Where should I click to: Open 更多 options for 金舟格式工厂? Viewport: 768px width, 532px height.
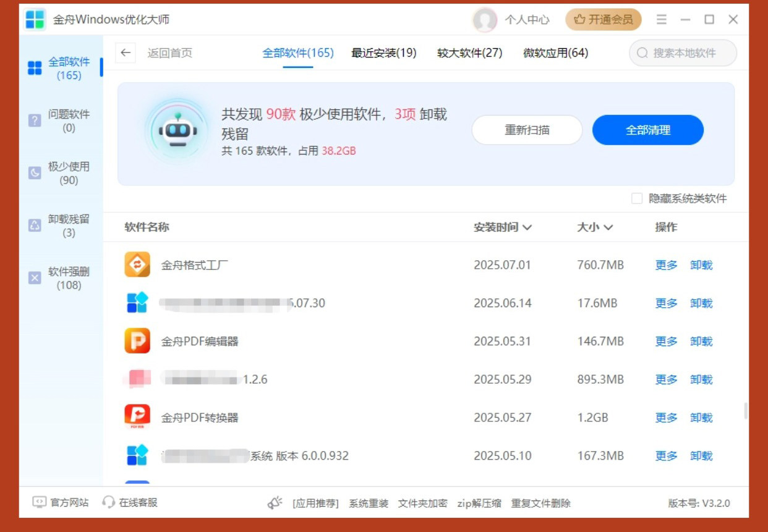[667, 265]
